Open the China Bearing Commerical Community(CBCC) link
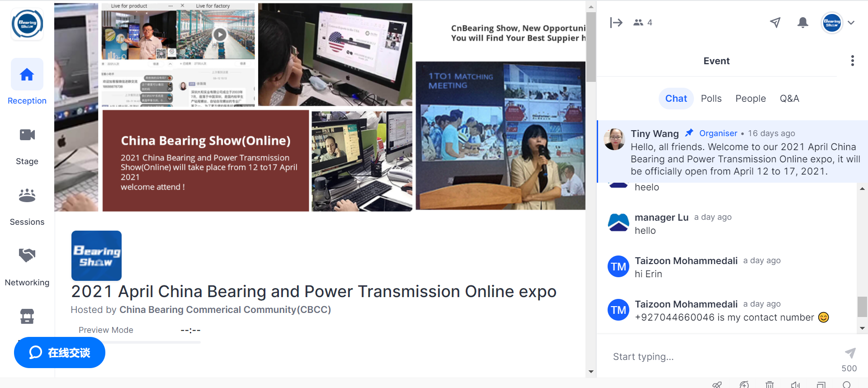 (x=225, y=310)
